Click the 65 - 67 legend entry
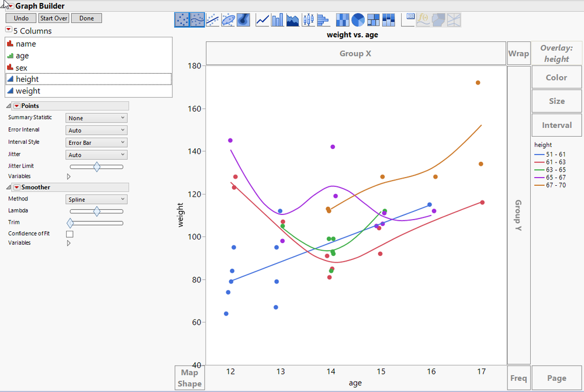584x392 pixels. [550, 178]
